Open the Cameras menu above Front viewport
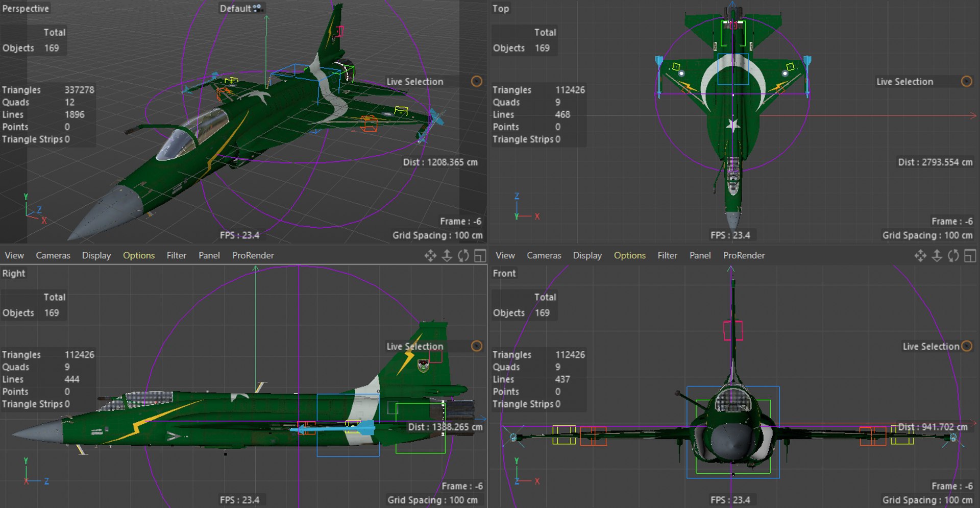 [544, 255]
